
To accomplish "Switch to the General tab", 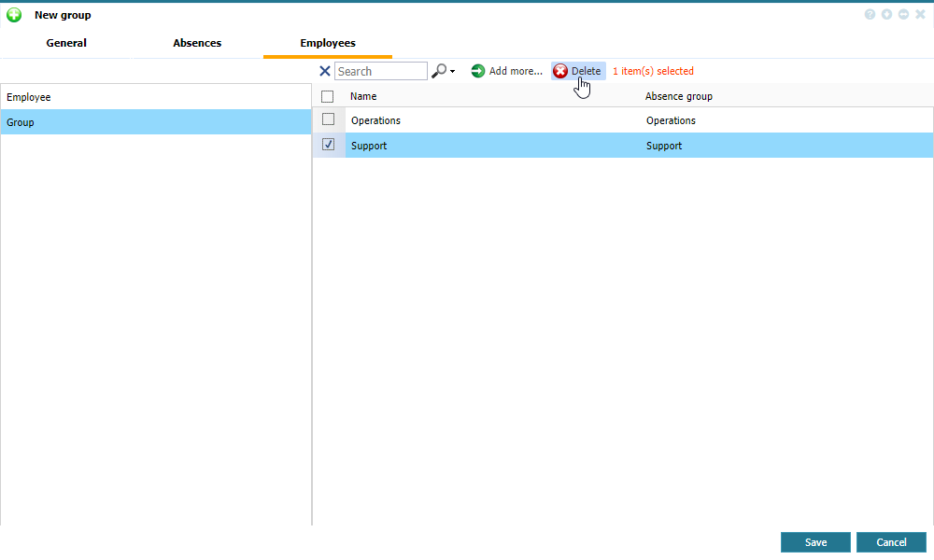I will [66, 43].
